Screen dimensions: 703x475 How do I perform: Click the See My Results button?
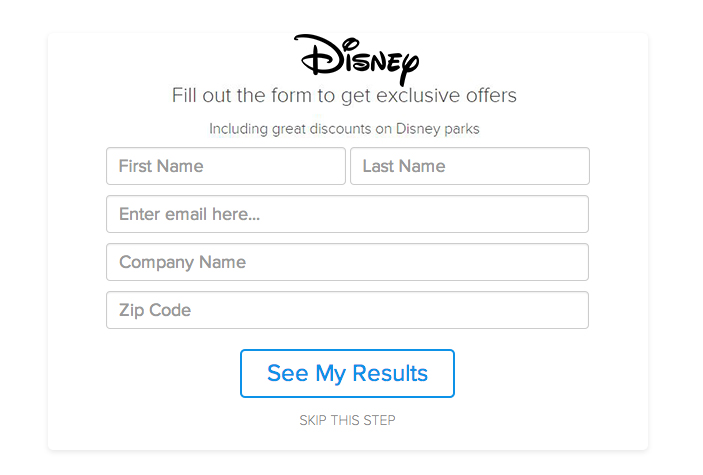(x=347, y=373)
